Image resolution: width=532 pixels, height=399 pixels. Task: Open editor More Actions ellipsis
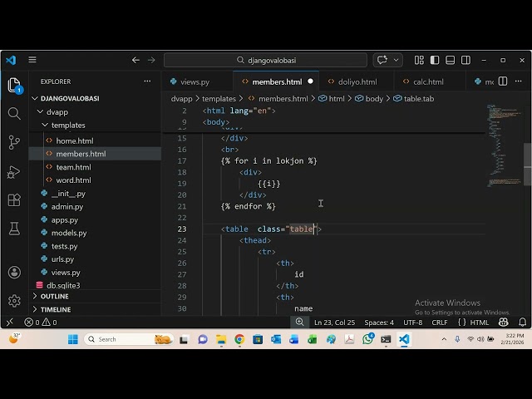click(x=519, y=81)
